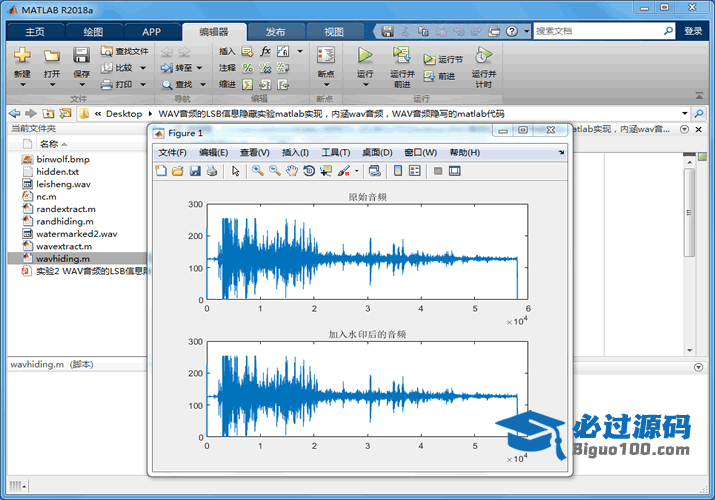The width and height of the screenshot is (715, 500).
Task: Click the New (新建) file icon
Action: (22, 55)
